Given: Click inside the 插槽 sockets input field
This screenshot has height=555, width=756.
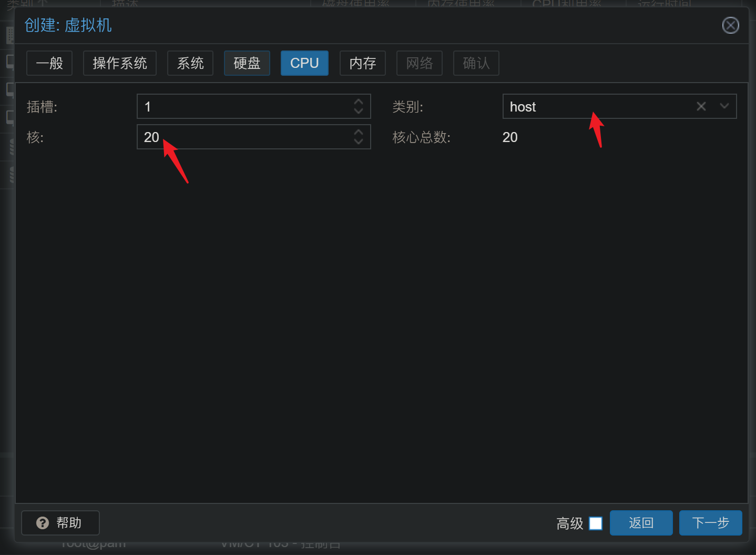Looking at the screenshot, I should point(242,107).
